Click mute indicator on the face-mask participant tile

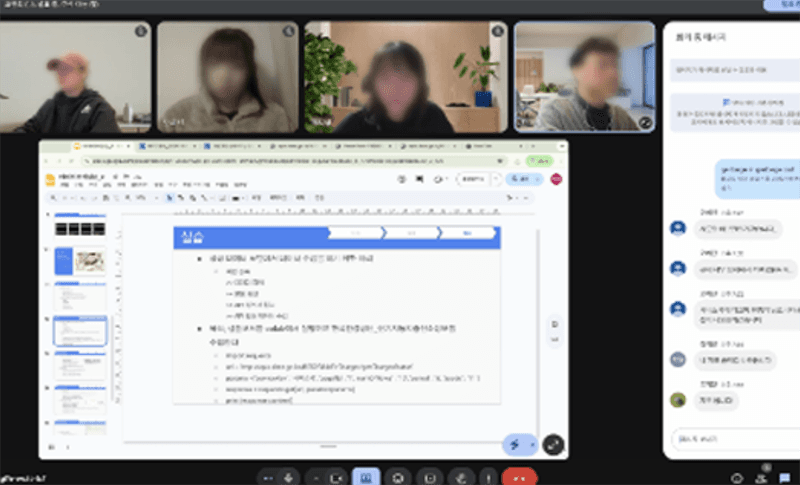coord(288,31)
